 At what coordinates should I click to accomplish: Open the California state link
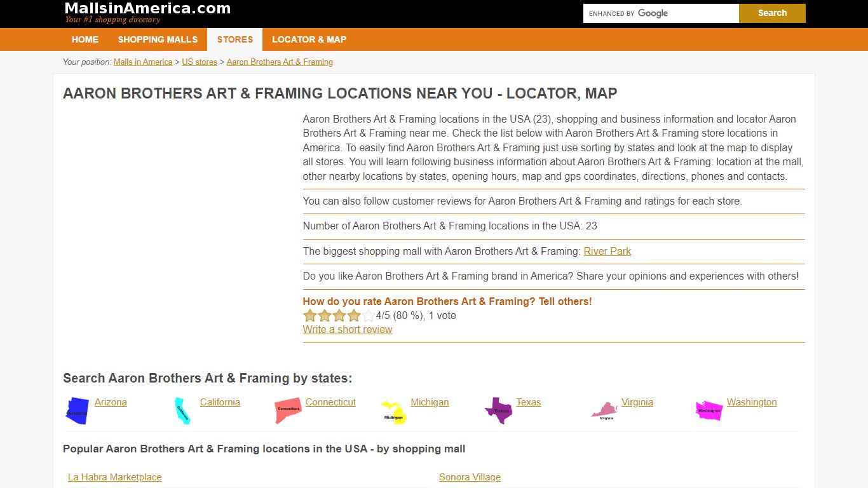(220, 402)
